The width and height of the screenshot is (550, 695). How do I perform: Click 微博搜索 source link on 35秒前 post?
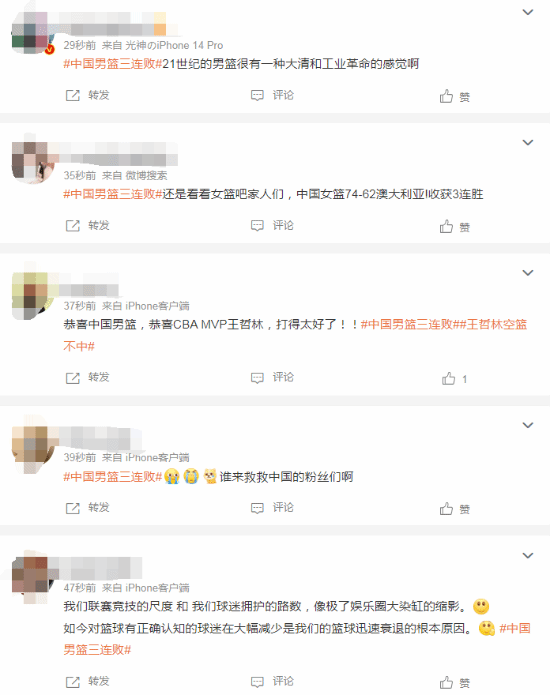click(x=146, y=176)
